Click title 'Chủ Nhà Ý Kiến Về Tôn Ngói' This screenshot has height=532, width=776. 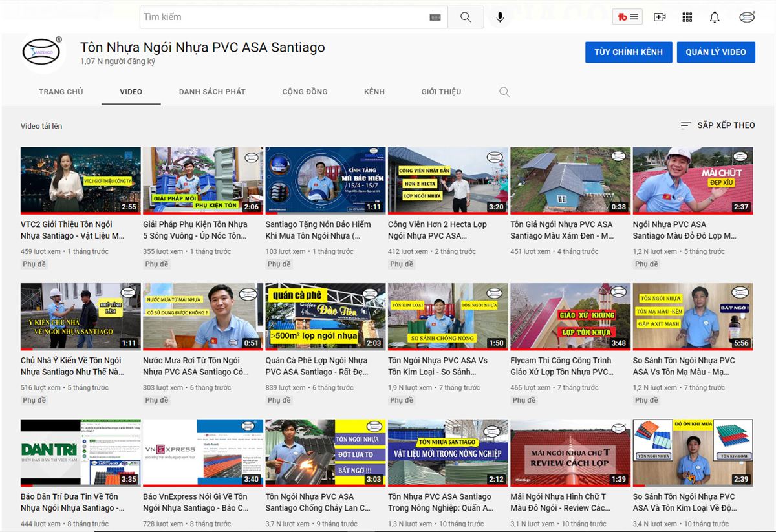(x=72, y=367)
